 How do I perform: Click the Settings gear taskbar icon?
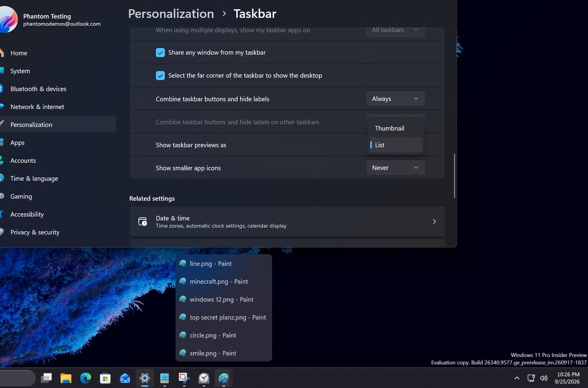point(145,378)
